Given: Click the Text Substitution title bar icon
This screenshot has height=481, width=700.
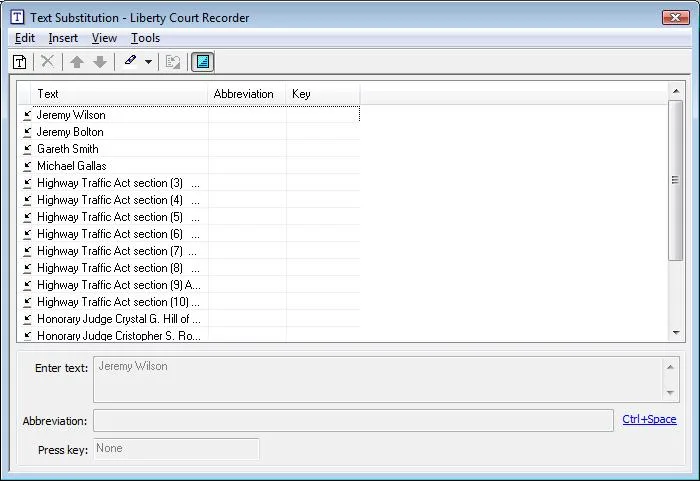Looking at the screenshot, I should click(x=17, y=17).
